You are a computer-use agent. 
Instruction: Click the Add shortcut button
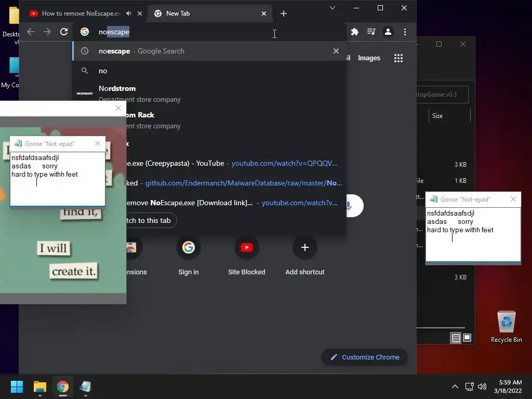(304, 255)
